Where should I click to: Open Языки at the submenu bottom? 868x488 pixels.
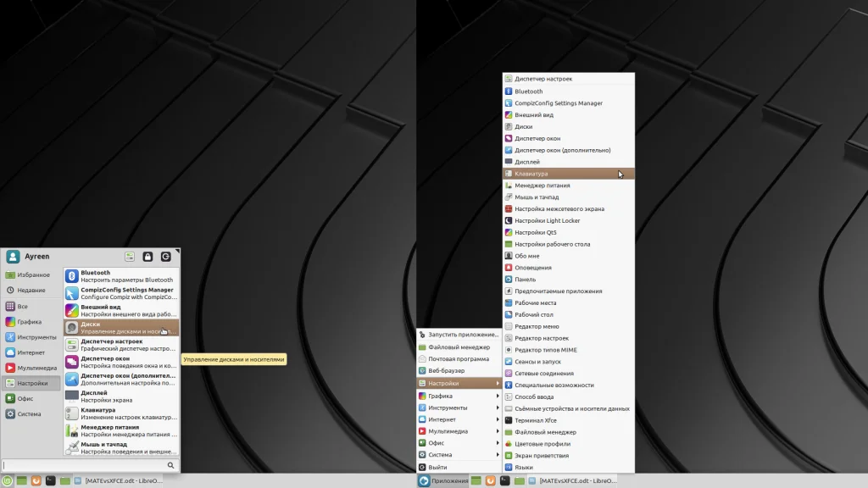[569, 468]
